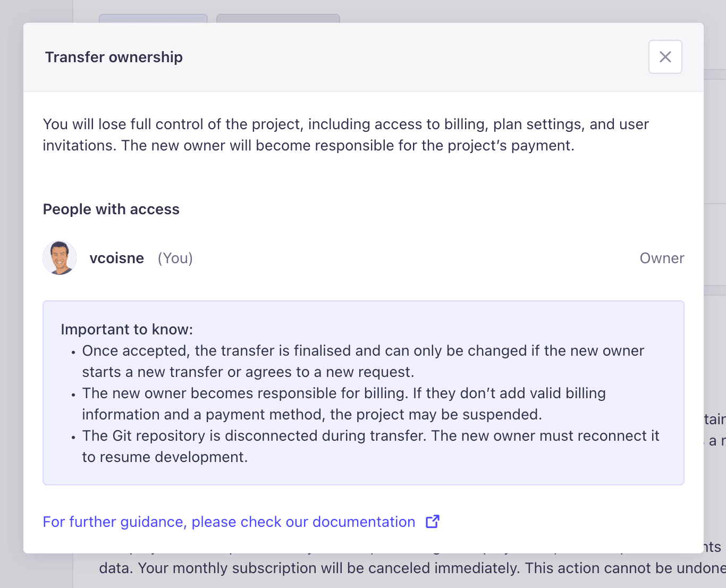
Task: Open the further guidance documentation link
Action: (x=229, y=522)
